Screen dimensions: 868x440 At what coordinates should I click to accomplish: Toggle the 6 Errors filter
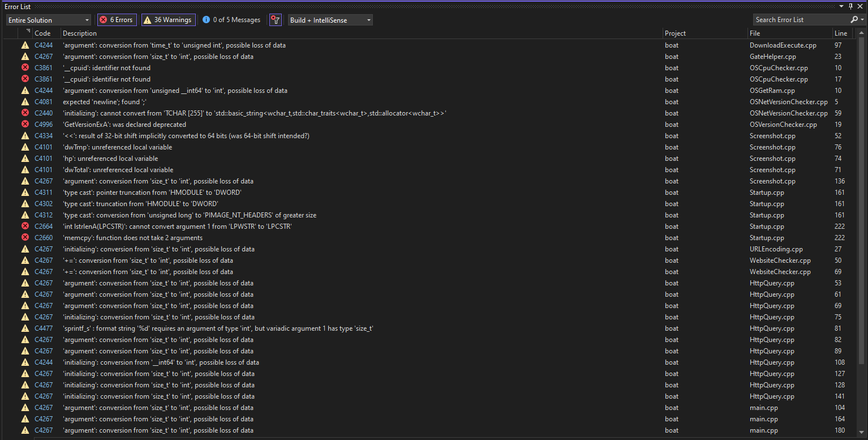pos(117,19)
